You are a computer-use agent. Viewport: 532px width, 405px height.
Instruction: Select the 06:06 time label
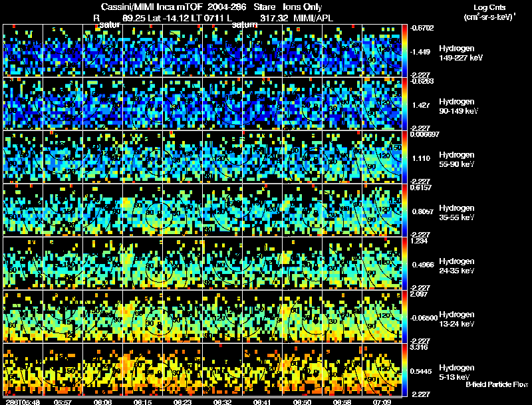point(102,402)
